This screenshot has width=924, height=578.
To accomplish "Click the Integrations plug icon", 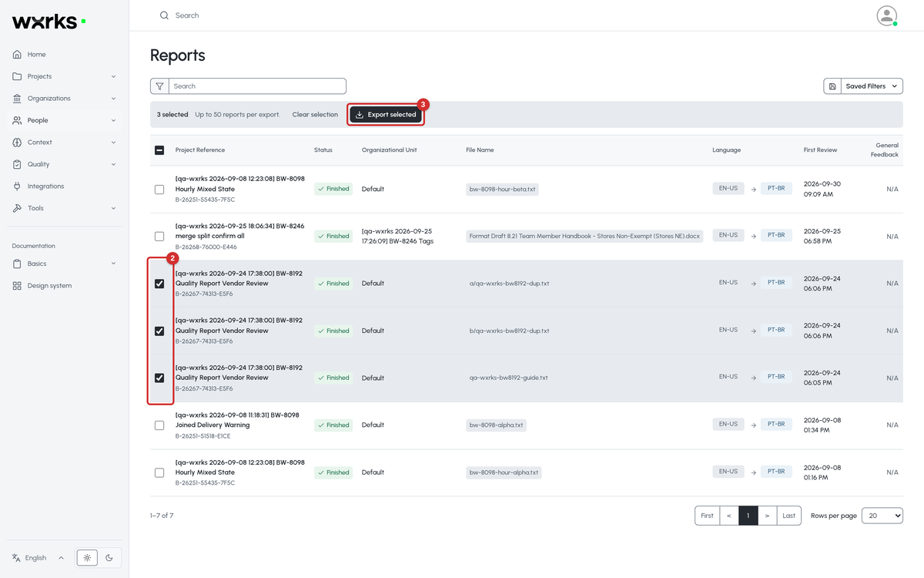I will coord(18,187).
